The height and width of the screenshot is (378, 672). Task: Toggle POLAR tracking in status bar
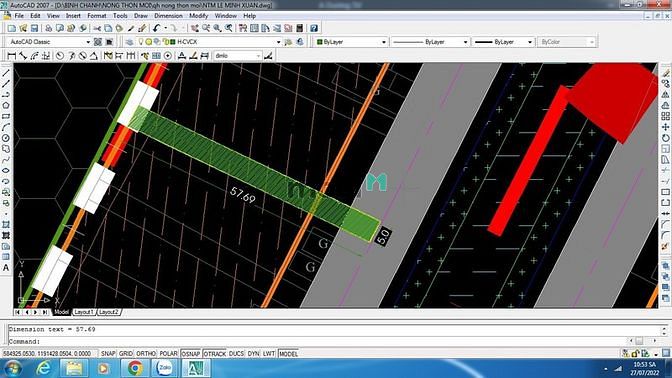click(x=168, y=354)
